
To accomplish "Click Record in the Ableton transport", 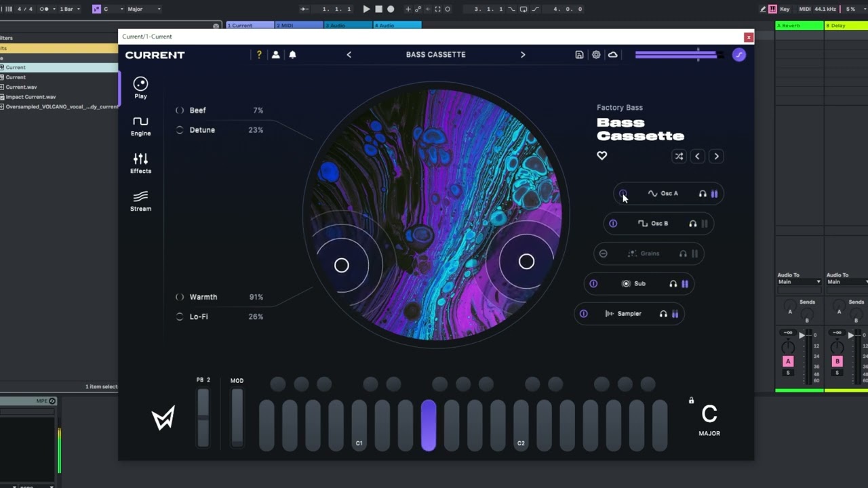I will (x=391, y=9).
